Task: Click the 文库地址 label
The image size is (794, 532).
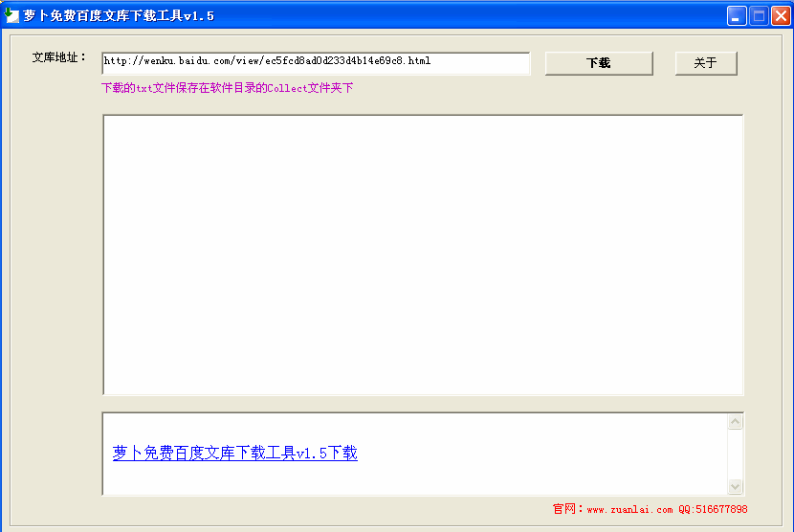Action: [x=58, y=57]
